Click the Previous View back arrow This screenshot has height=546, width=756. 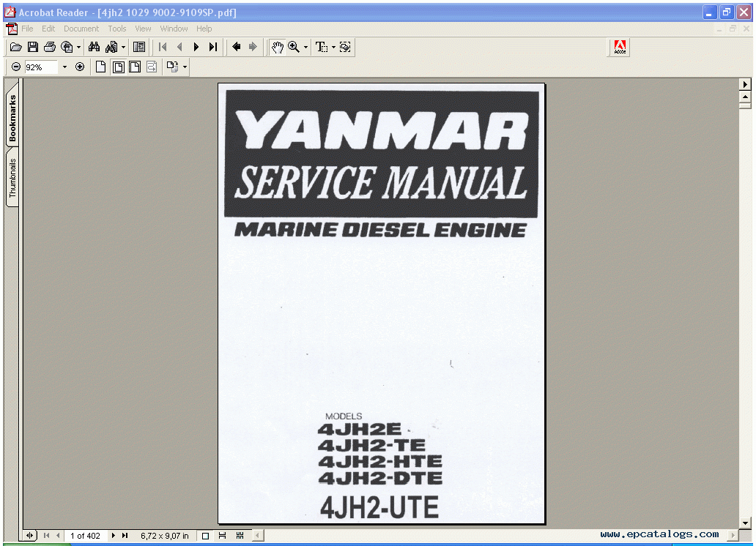(x=237, y=47)
